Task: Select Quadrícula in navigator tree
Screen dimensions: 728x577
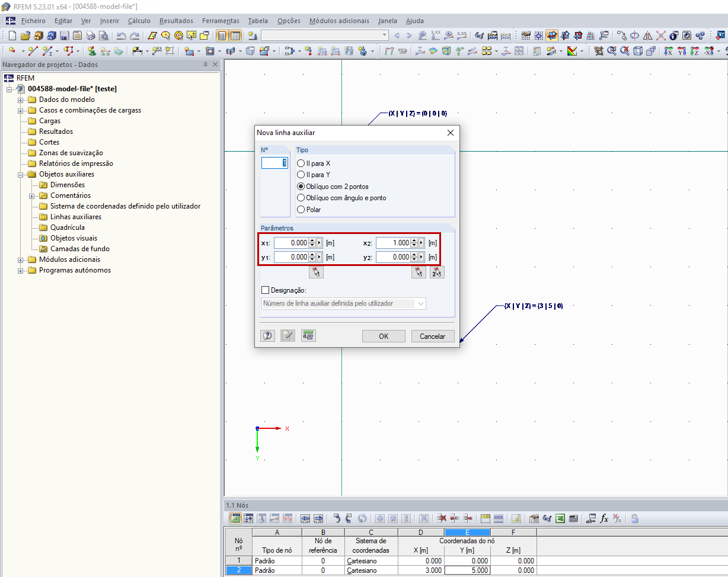Action: [x=68, y=227]
